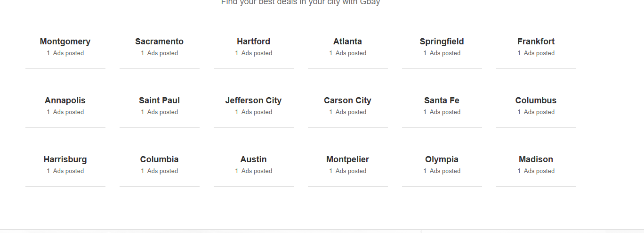
Task: Open the Montpelier city page
Action: click(347, 159)
